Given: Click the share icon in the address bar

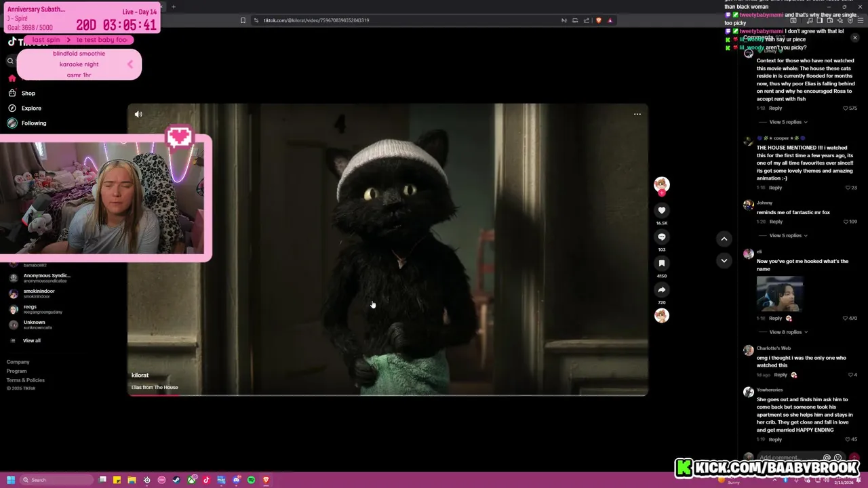Looking at the screenshot, I should [x=587, y=20].
